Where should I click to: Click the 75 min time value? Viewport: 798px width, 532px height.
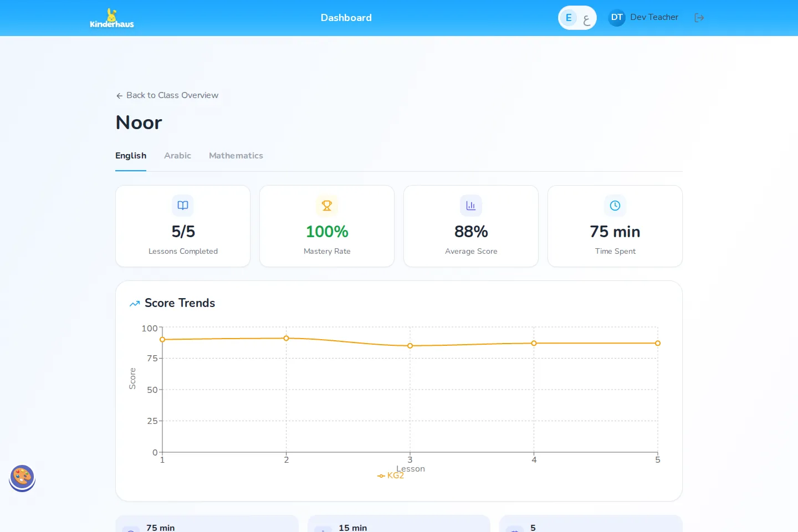[x=615, y=232]
